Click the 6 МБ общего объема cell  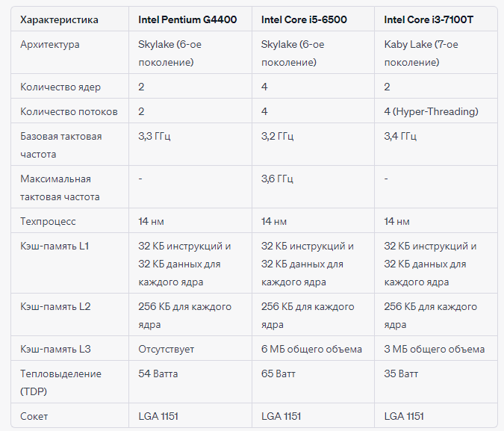pos(311,350)
